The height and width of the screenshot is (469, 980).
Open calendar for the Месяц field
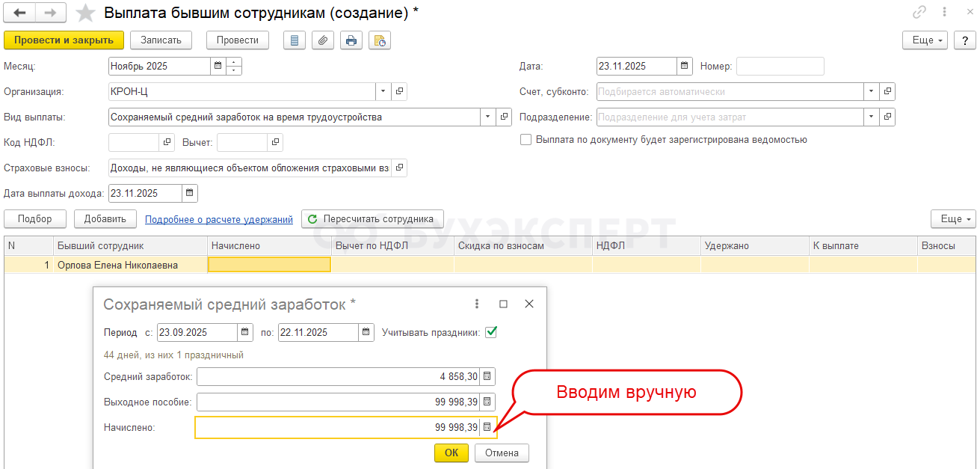point(218,66)
